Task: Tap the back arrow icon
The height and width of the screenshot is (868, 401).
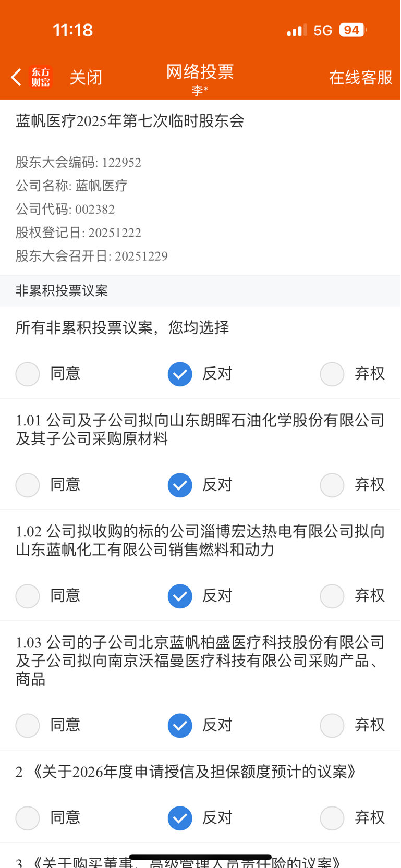Action: pos(16,77)
